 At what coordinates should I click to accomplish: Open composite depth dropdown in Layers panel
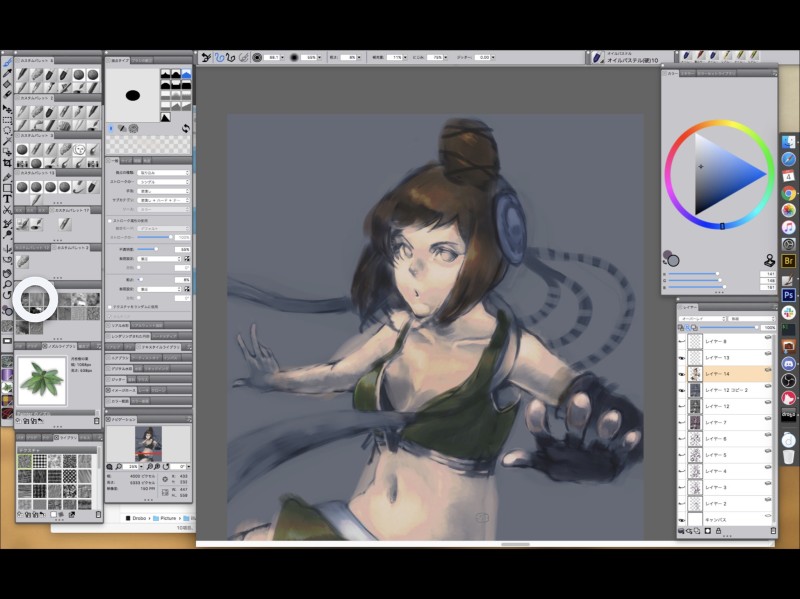pyautogui.click(x=752, y=319)
